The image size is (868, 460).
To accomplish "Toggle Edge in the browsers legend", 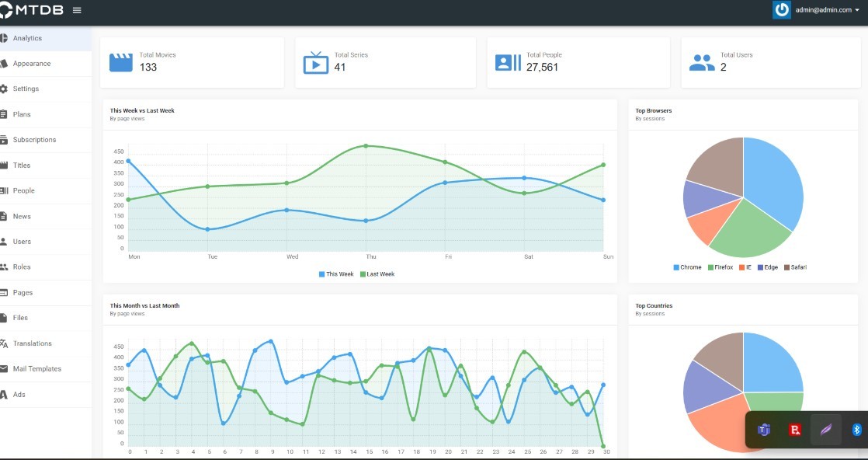I will point(768,267).
